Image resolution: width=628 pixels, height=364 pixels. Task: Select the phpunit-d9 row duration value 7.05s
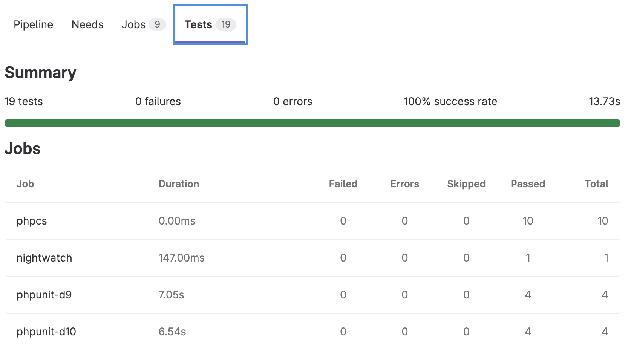172,295
